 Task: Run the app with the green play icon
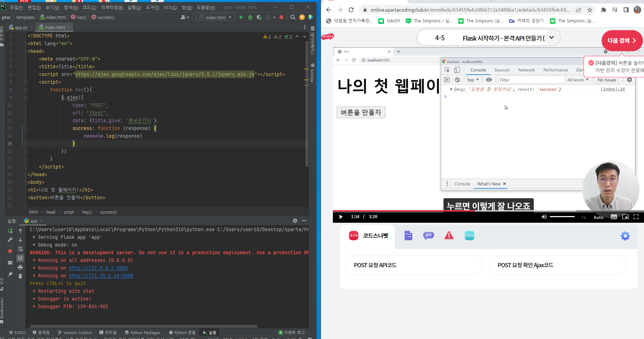click(x=241, y=17)
